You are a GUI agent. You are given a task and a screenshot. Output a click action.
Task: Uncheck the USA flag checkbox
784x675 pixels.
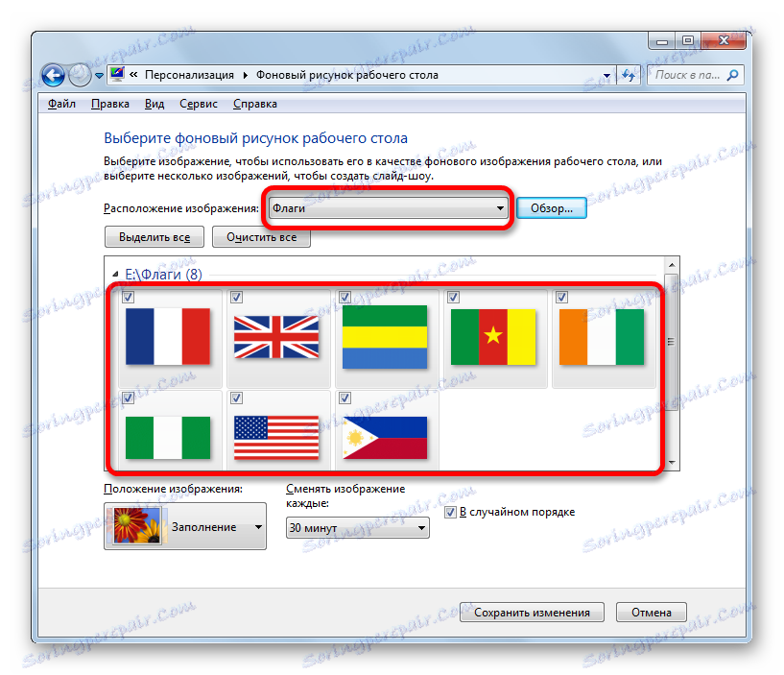tap(236, 398)
